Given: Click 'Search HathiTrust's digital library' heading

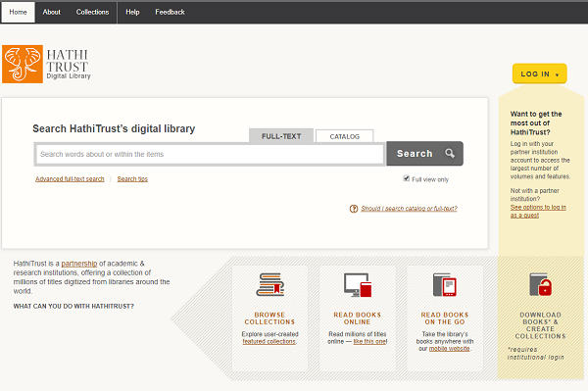Looking at the screenshot, I should pos(114,128).
